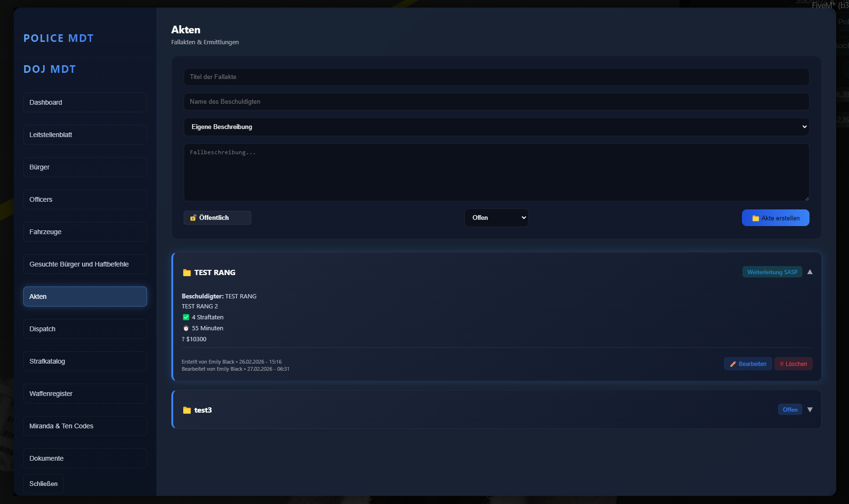Viewport: 849px width, 504px height.
Task: Go to the Strafkatalog section
Action: (x=85, y=361)
